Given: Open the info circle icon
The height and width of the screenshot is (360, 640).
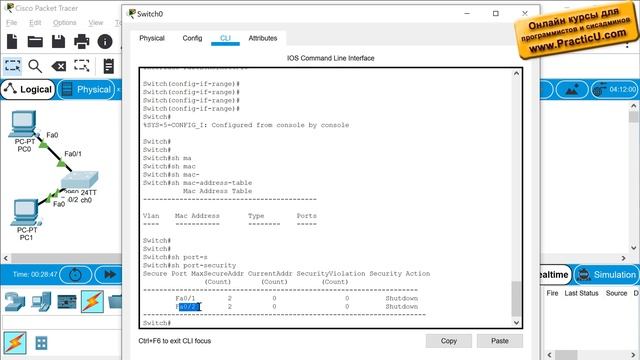Looking at the screenshot, I should pyautogui.click(x=105, y=41).
